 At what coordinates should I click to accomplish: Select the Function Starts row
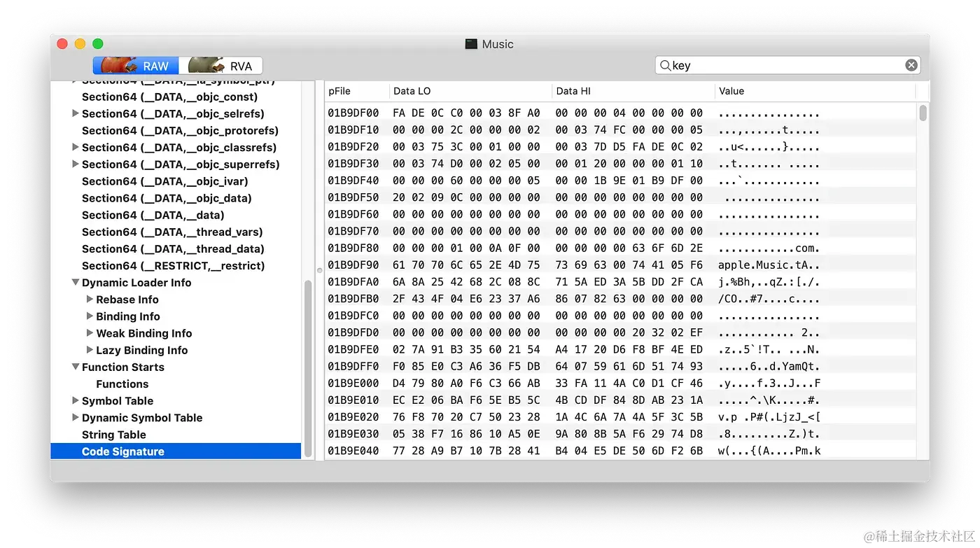click(176, 367)
